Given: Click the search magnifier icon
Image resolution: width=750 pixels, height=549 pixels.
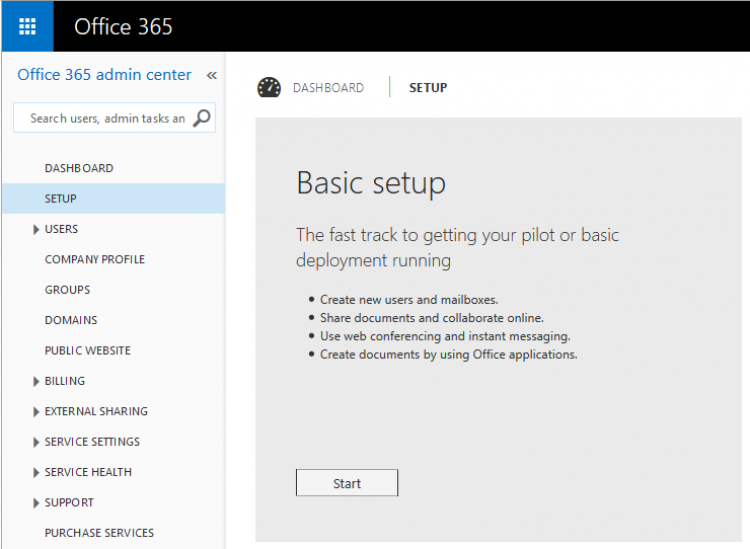Looking at the screenshot, I should point(202,118).
